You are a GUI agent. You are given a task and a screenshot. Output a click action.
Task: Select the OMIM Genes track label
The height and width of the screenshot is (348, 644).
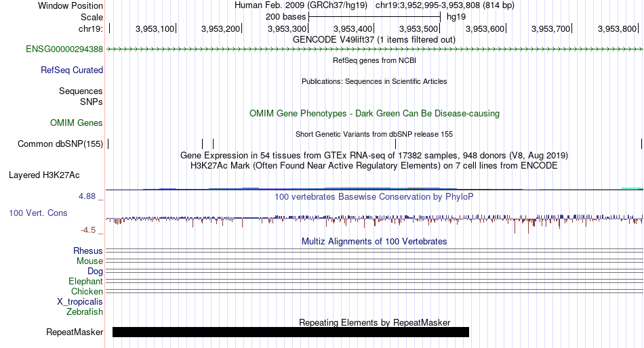tap(77, 123)
